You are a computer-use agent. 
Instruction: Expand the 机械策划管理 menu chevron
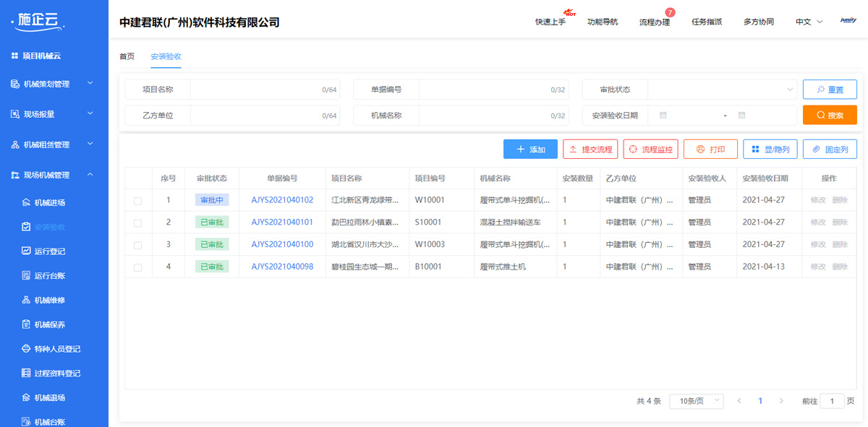90,84
